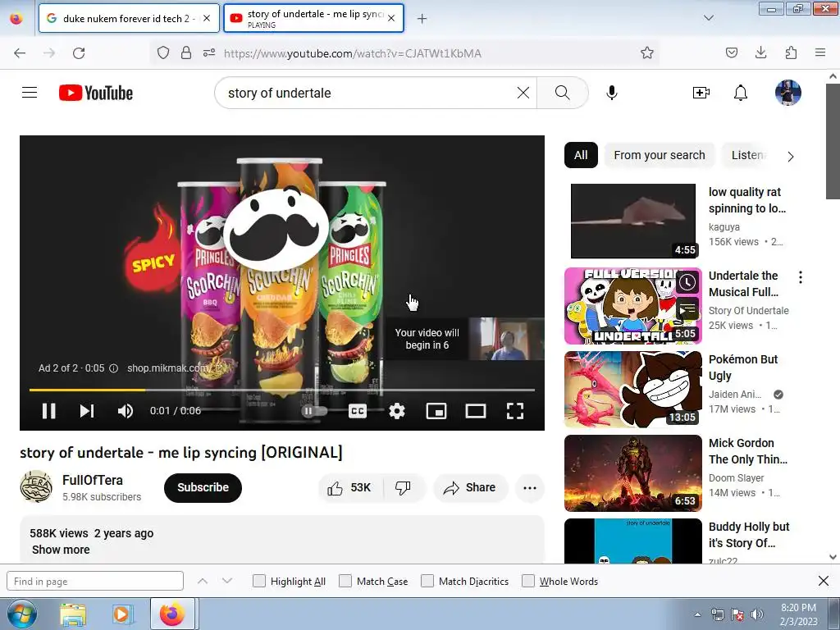
Task: Mute the player volume
Action: [126, 411]
